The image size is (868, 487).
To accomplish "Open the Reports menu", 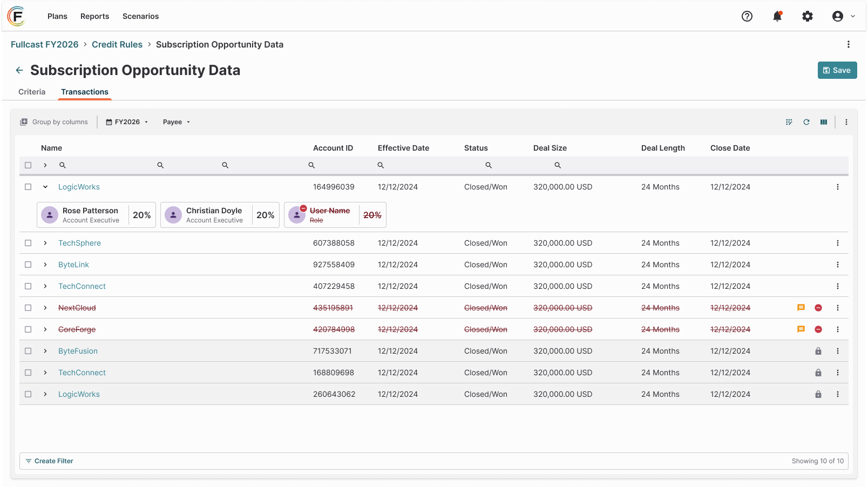I will 95,16.
